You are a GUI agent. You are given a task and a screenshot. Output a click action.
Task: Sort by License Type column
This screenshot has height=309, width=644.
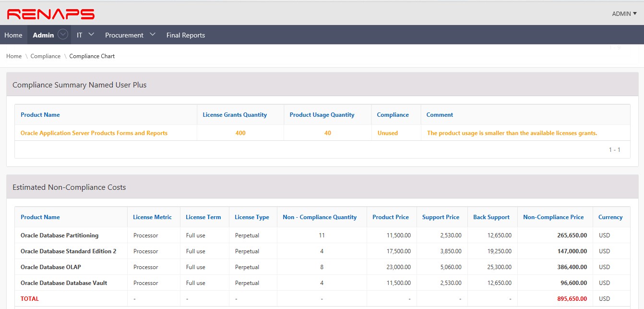pyautogui.click(x=252, y=217)
